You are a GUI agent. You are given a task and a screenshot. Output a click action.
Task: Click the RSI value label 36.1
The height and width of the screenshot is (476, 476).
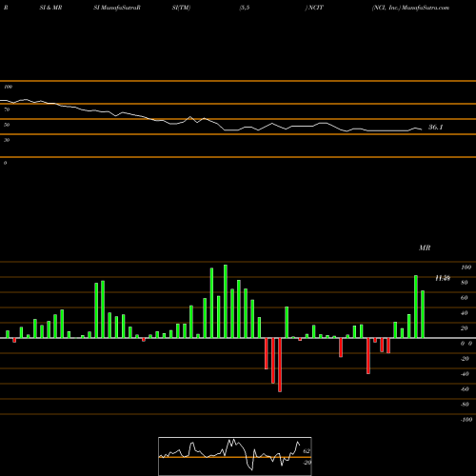(435, 128)
